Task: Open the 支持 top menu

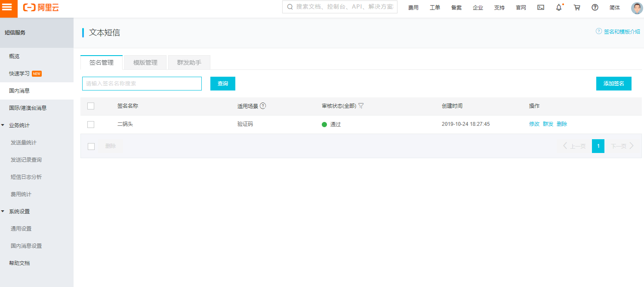Action: point(499,7)
